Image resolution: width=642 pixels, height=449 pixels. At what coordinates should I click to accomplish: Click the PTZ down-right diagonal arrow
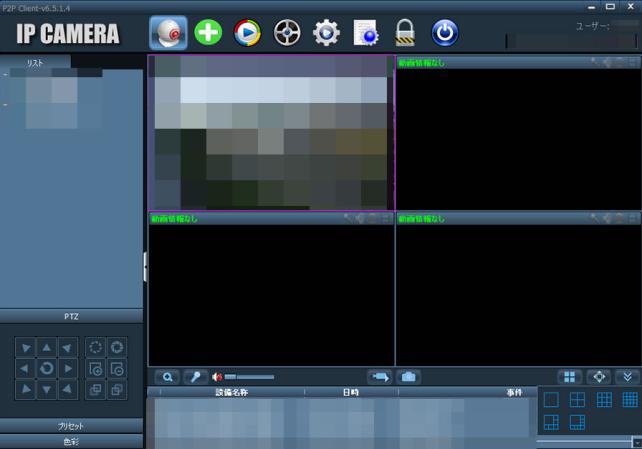coord(68,390)
